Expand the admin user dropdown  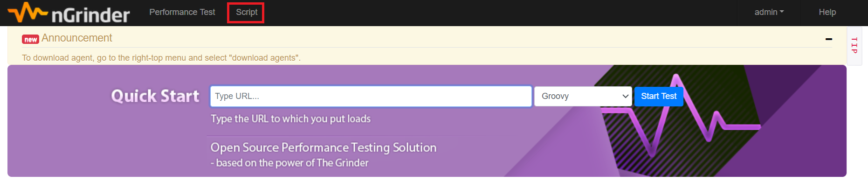[769, 12]
